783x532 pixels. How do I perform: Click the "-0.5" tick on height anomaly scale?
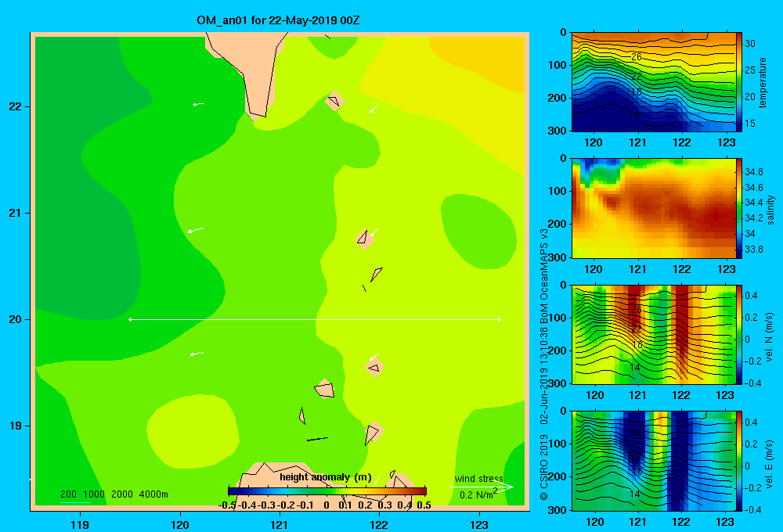coord(227,505)
